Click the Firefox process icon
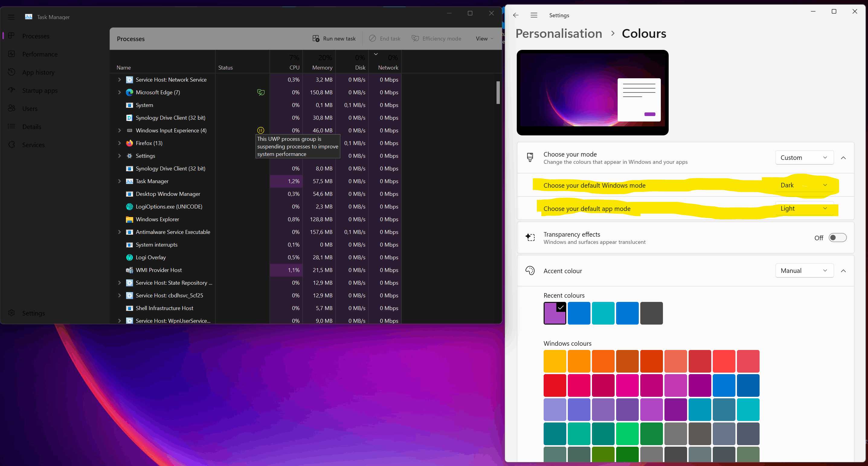The image size is (868, 466). click(x=129, y=143)
